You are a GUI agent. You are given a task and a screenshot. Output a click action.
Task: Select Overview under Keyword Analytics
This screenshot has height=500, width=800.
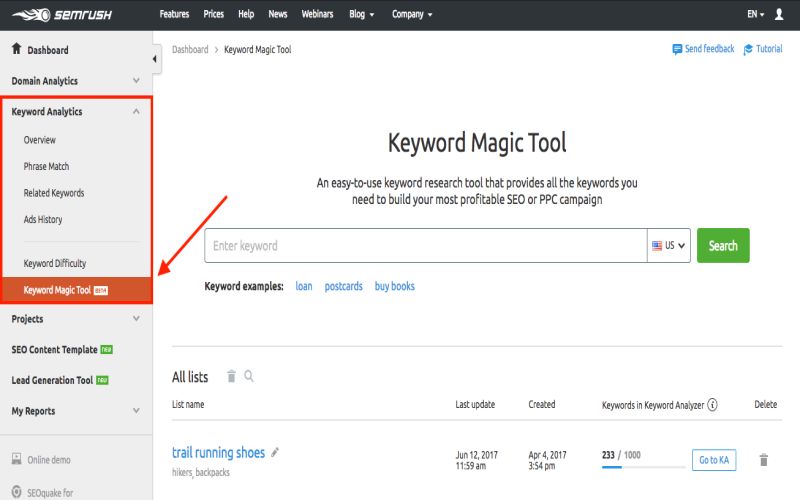pos(39,140)
